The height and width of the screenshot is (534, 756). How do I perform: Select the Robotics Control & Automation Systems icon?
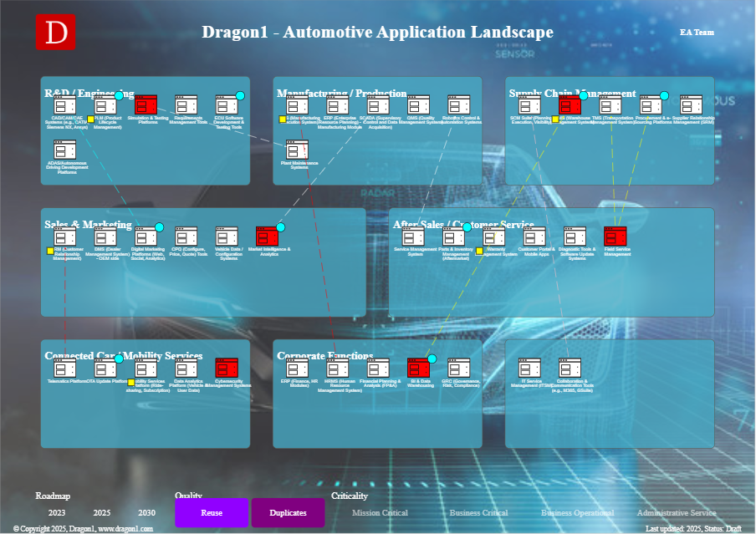click(459, 104)
